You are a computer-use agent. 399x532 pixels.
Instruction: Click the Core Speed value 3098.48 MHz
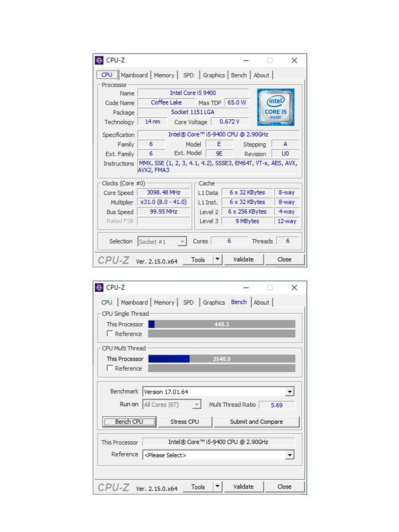164,192
